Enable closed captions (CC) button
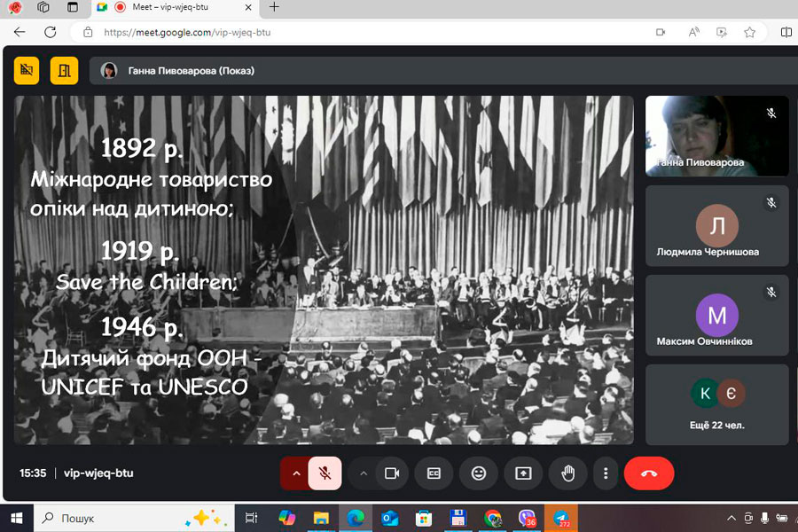Image resolution: width=798 pixels, height=532 pixels. 434,473
